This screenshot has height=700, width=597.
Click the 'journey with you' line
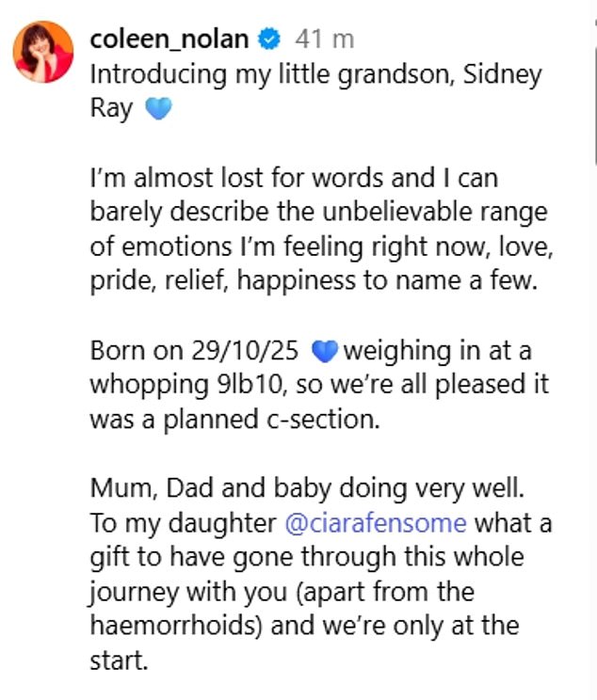coord(282,594)
